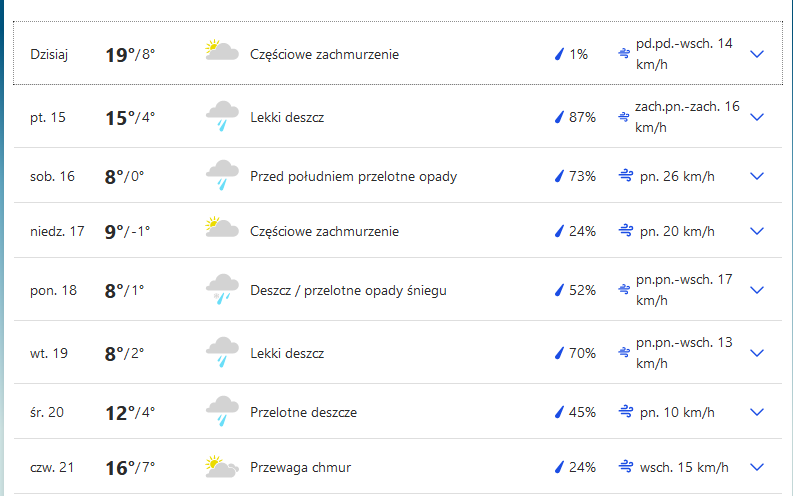Click the rain-snow icon for pon. 18

[x=221, y=289]
